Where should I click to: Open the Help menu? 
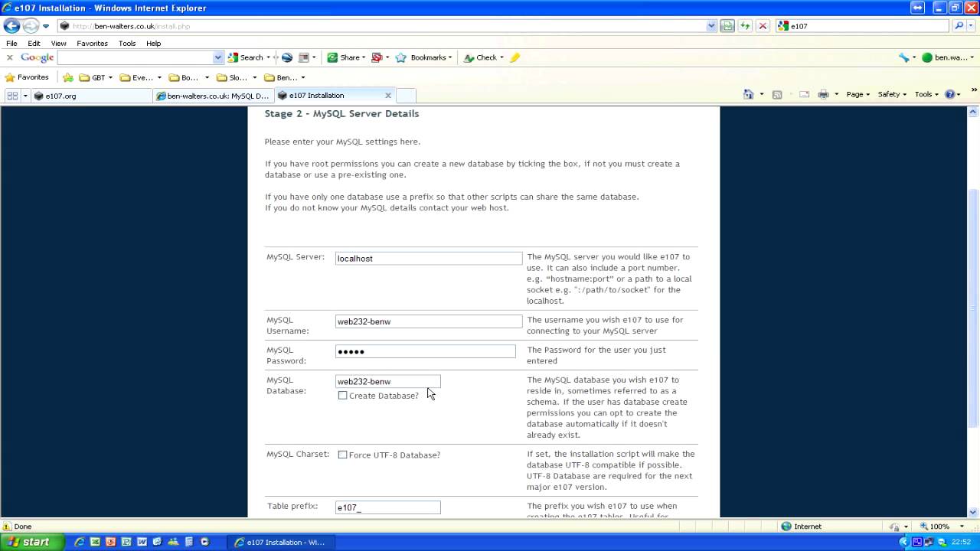(x=153, y=44)
